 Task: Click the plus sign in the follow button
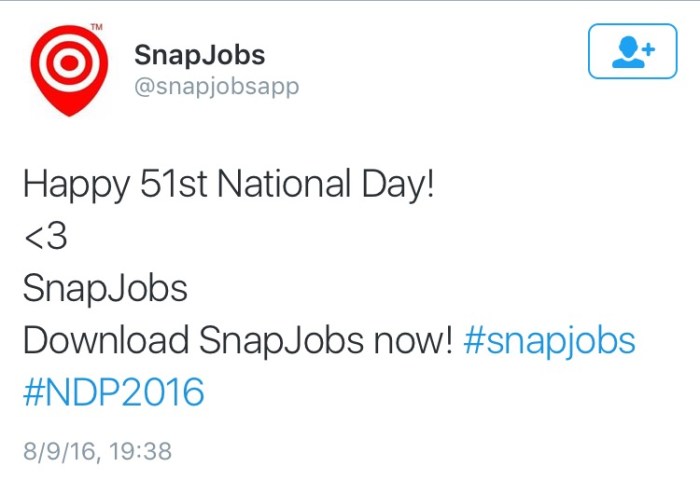pyautogui.click(x=647, y=47)
